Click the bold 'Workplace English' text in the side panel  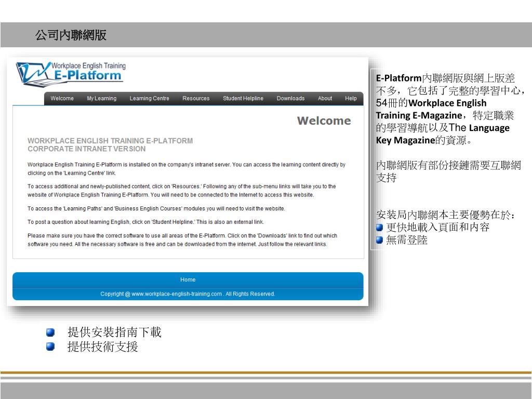pos(447,103)
